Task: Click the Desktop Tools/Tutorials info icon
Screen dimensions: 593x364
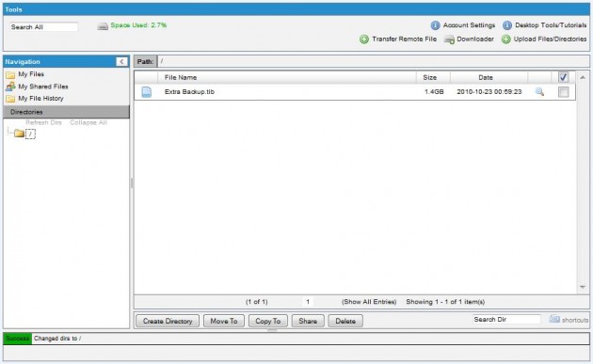Action: coord(507,25)
